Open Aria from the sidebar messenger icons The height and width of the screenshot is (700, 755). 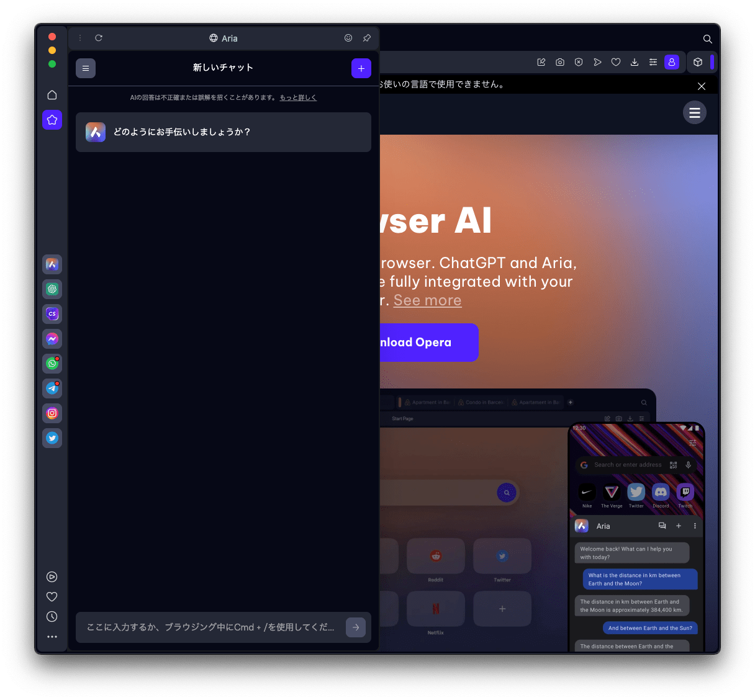pyautogui.click(x=52, y=264)
